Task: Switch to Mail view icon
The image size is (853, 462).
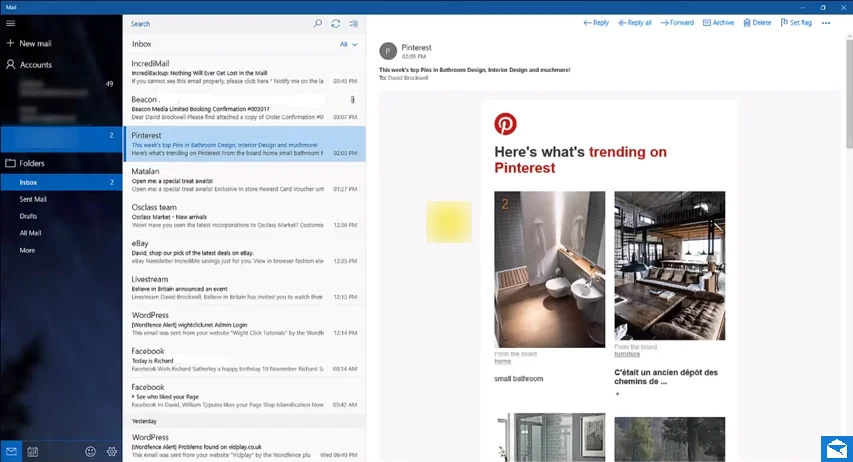Action: point(11,452)
